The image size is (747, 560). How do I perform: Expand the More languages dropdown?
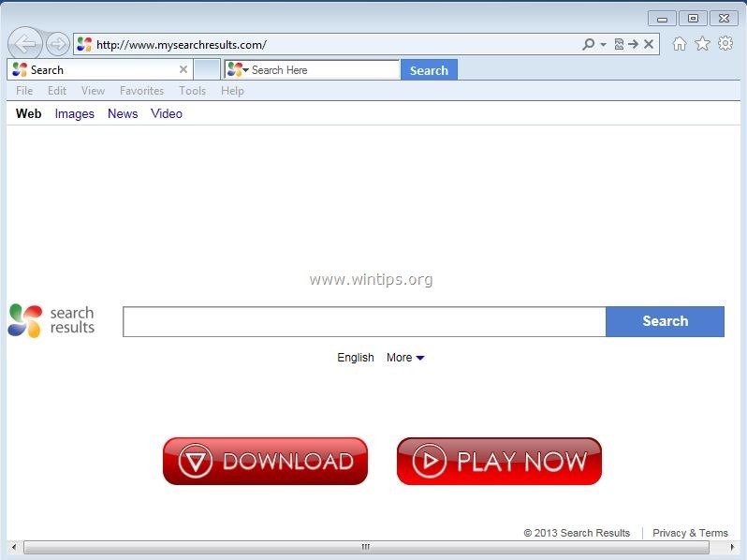tap(405, 358)
